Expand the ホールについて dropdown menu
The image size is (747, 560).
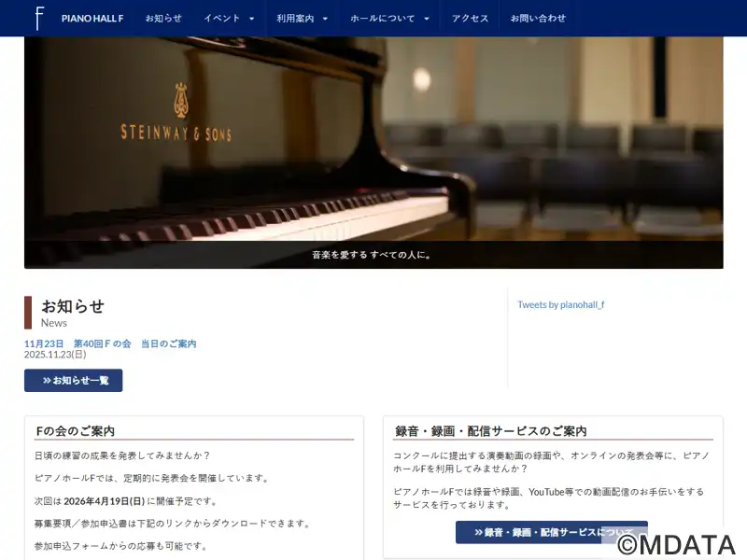(389, 19)
